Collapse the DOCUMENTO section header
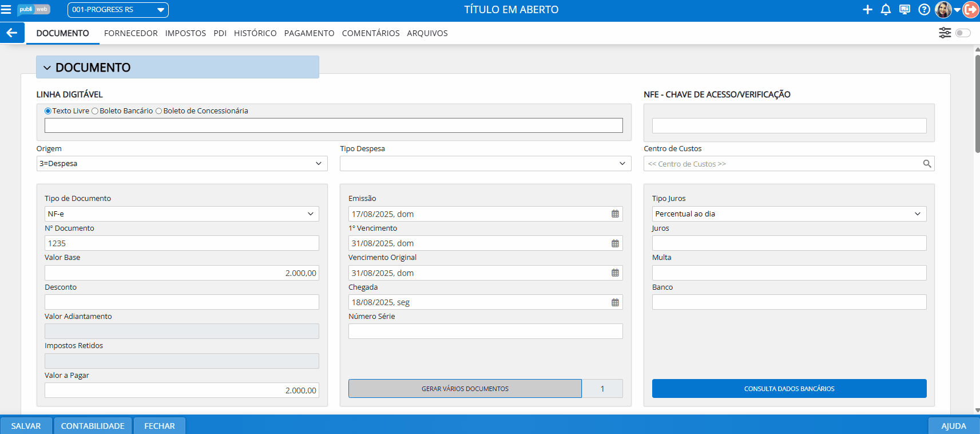This screenshot has height=434, width=980. click(x=47, y=68)
